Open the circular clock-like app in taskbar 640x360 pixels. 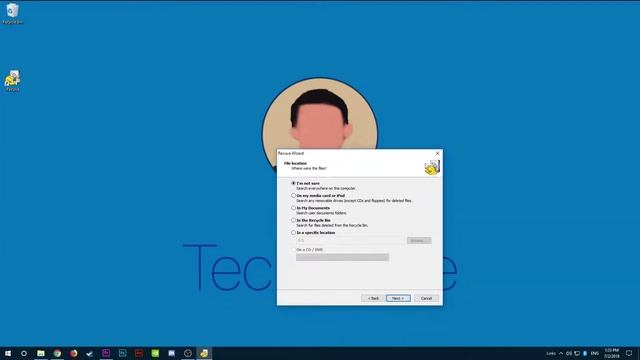point(188,353)
